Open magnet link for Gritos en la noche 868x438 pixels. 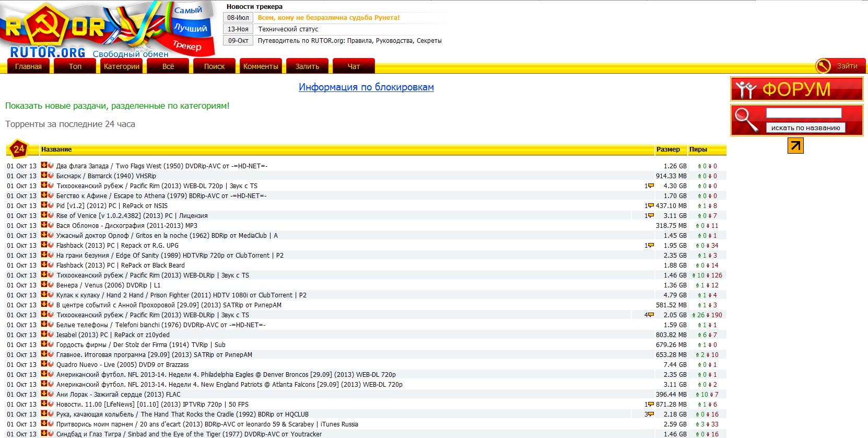pos(51,235)
